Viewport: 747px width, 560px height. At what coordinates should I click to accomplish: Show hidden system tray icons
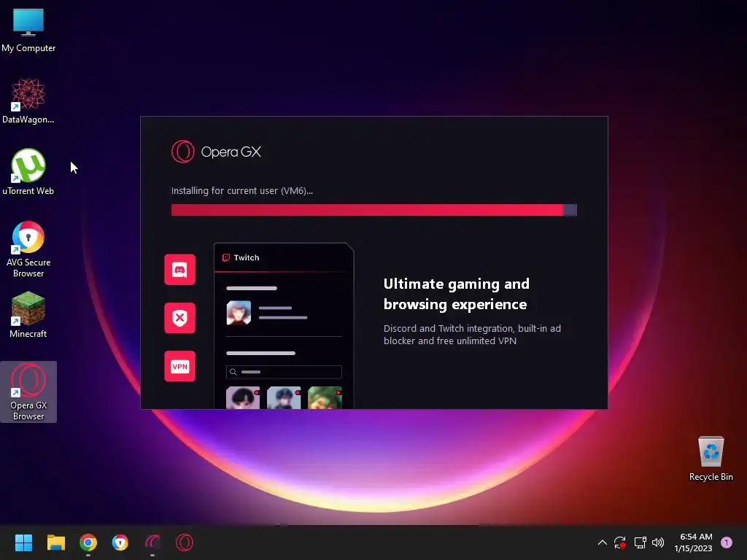coord(602,542)
